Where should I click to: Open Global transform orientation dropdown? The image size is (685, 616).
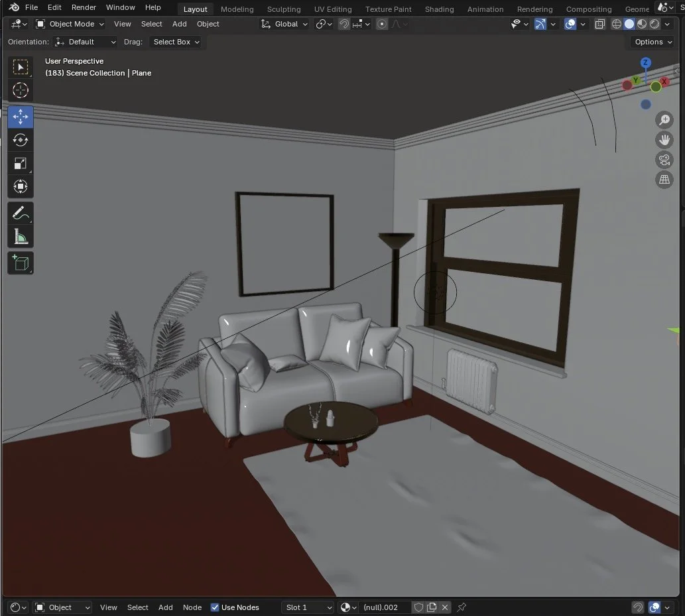point(284,24)
